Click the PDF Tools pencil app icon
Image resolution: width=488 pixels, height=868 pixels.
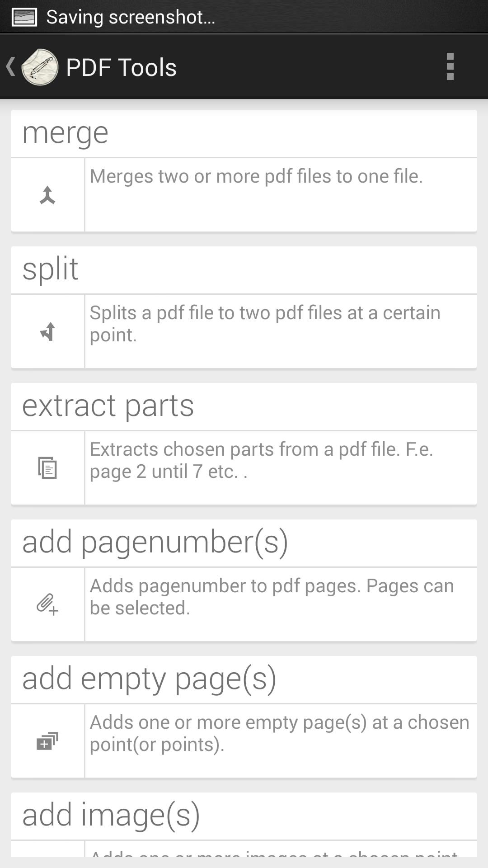[x=40, y=66]
